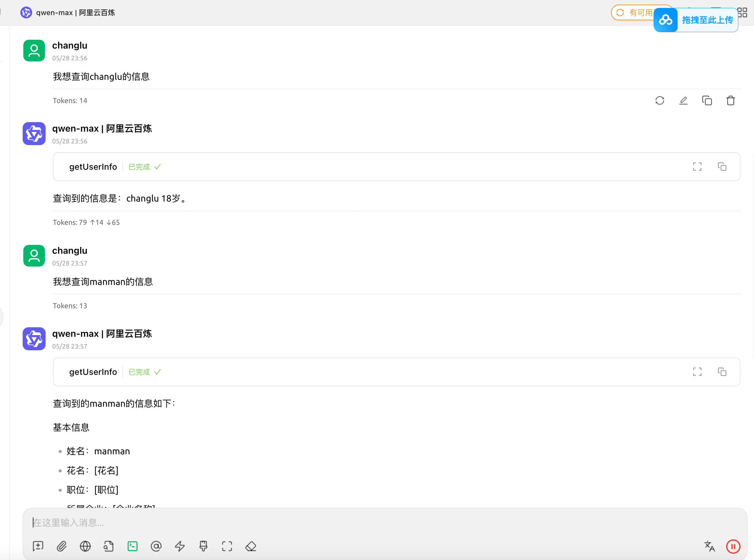This screenshot has width=754, height=560.
Task: Click the '基本信息' heading text
Action: click(71, 427)
